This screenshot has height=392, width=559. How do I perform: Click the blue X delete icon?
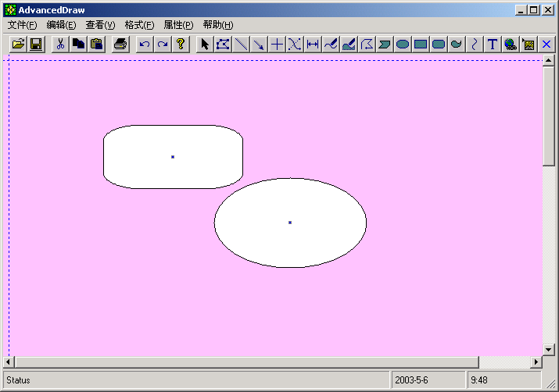546,44
